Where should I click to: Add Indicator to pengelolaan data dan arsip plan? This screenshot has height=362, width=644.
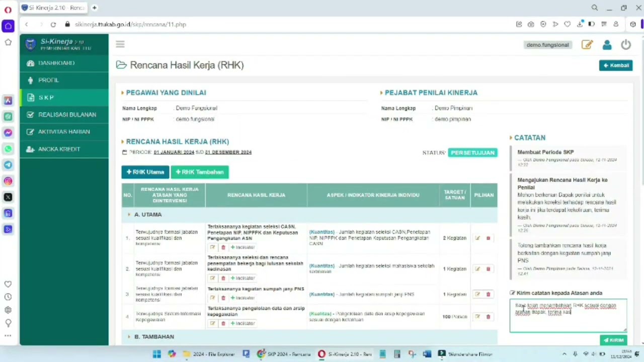243,323
